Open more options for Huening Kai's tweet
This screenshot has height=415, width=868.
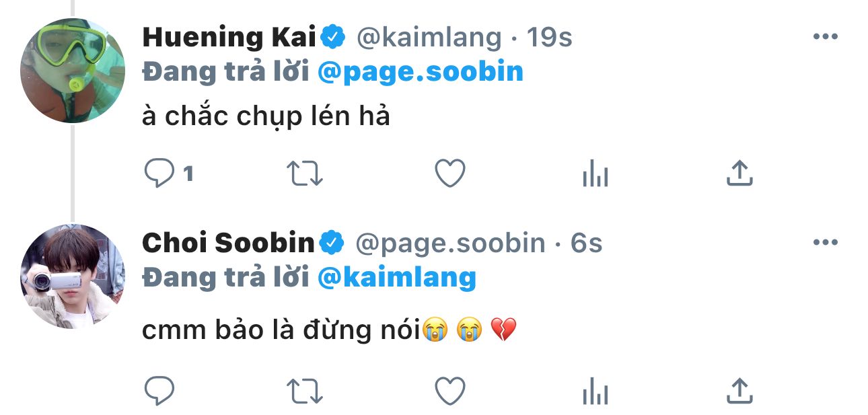[x=826, y=36]
